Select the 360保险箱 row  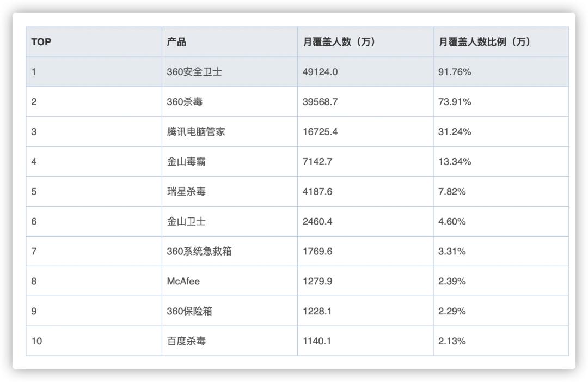tap(188, 311)
